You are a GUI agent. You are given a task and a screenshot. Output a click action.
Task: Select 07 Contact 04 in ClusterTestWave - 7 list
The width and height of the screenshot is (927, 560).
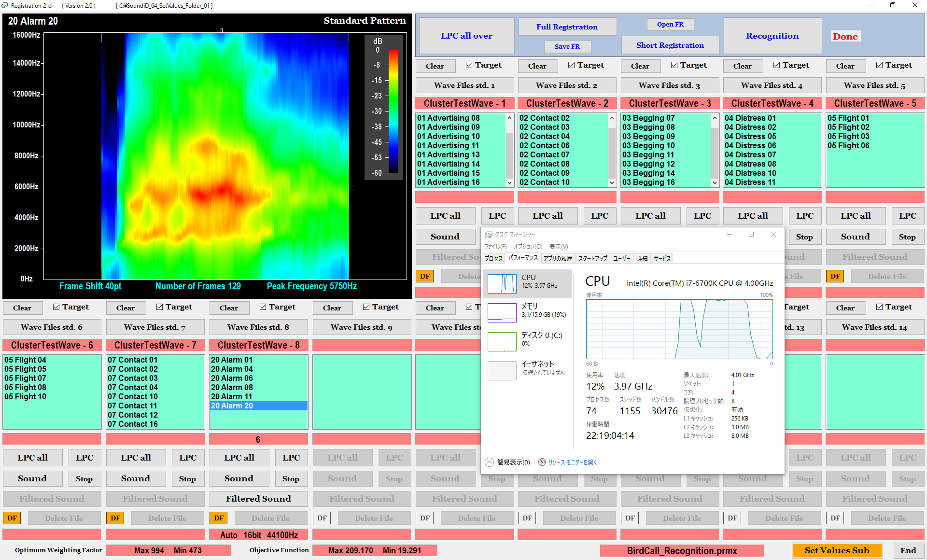[133, 387]
